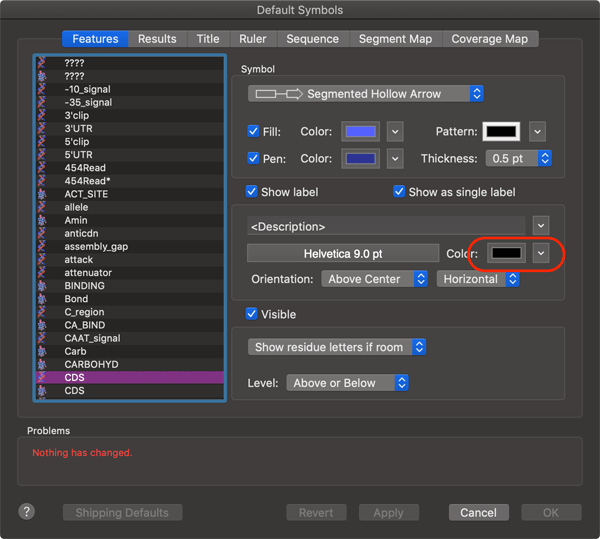The image size is (600, 539).
Task: Switch to the Segment Map tab
Action: pos(395,39)
